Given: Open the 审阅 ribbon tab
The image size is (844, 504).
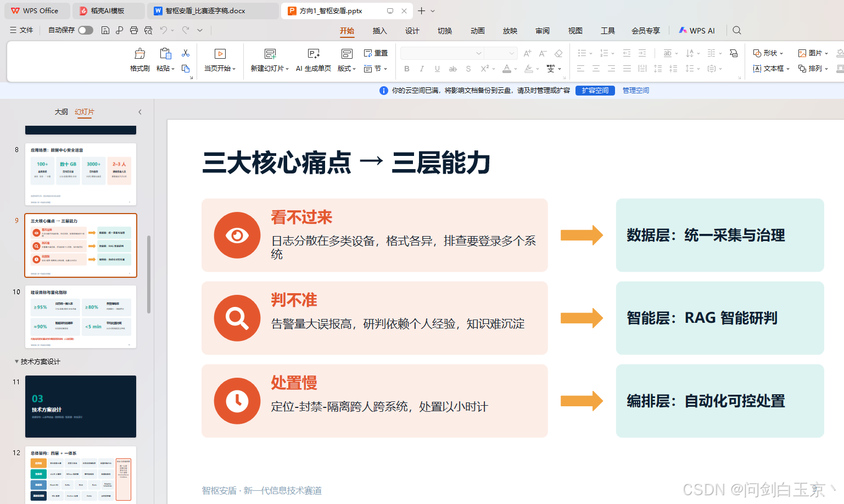Looking at the screenshot, I should 543,31.
